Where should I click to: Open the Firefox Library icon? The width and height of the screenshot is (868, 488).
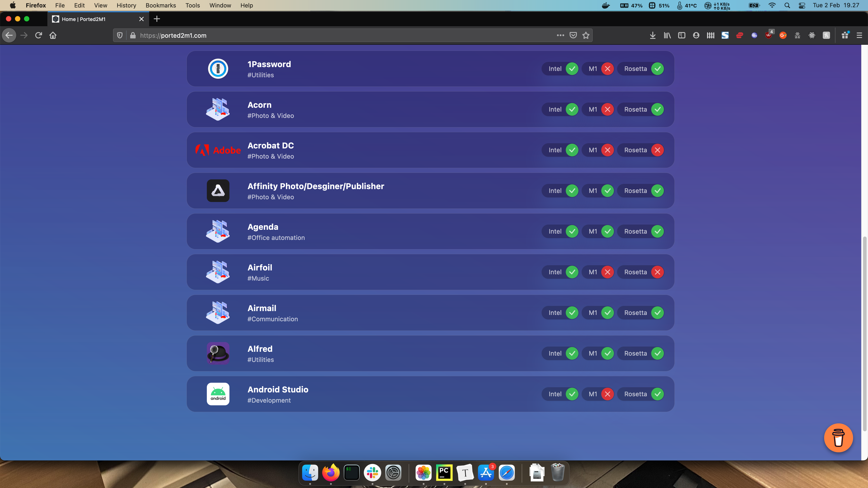(667, 35)
